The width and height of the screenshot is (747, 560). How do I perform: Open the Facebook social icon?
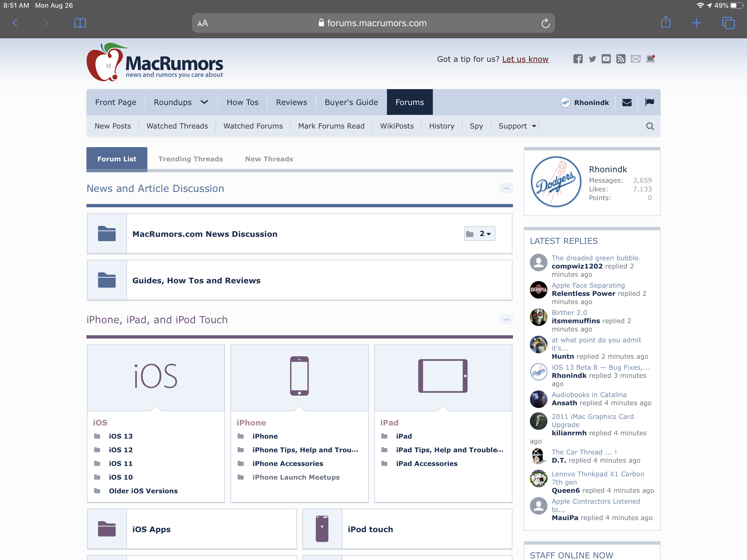(577, 59)
